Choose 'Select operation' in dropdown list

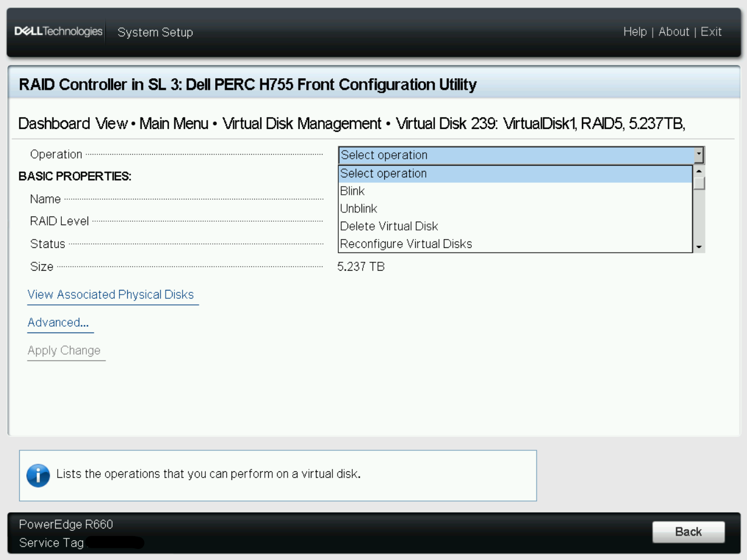point(515,174)
